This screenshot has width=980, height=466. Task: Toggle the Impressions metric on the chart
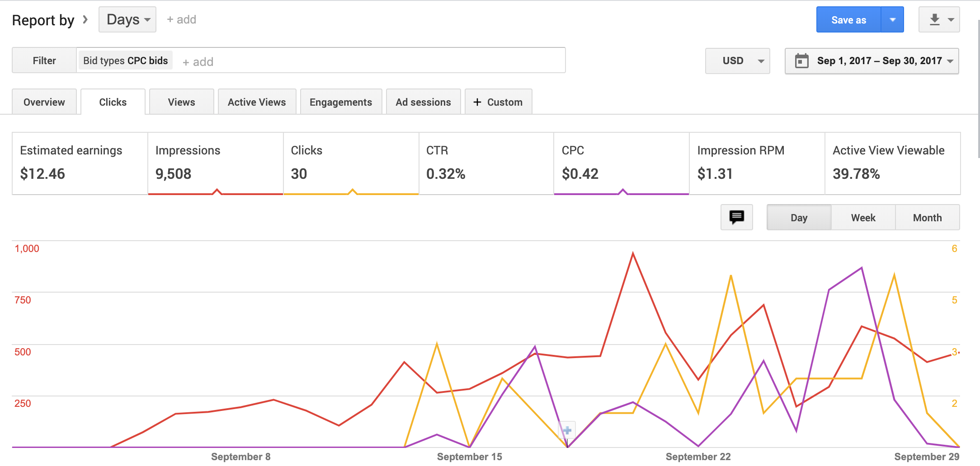tap(215, 163)
